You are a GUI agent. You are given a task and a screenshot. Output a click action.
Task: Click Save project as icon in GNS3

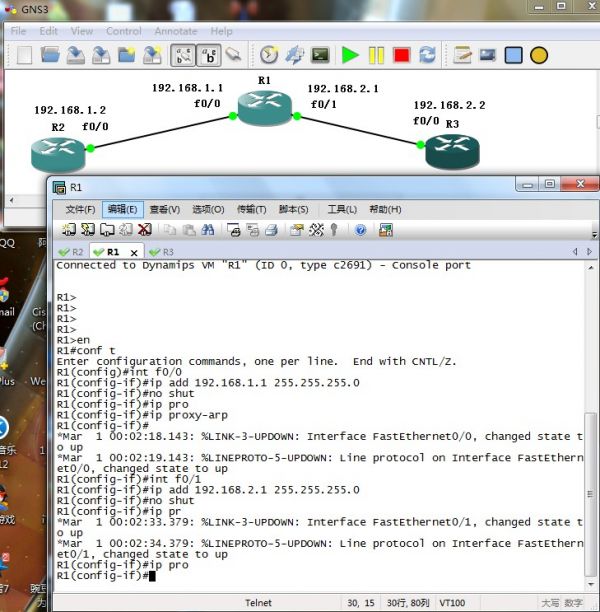coord(101,55)
